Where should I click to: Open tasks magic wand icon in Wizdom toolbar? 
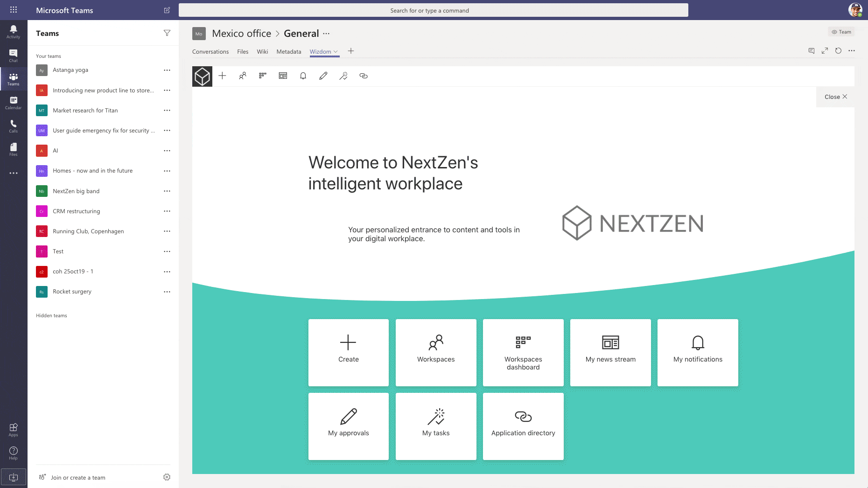click(343, 76)
